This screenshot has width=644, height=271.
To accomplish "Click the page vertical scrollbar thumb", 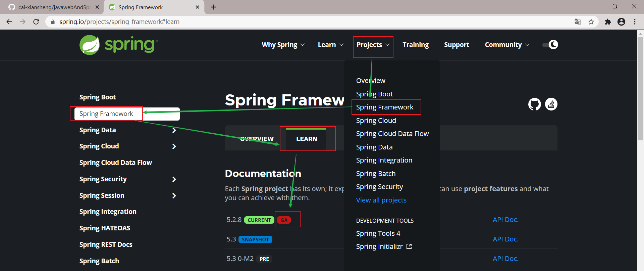I will click(x=640, y=88).
